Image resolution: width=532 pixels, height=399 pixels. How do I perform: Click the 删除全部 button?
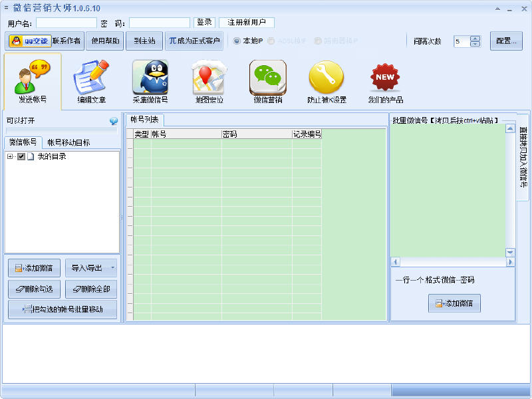pyautogui.click(x=91, y=289)
